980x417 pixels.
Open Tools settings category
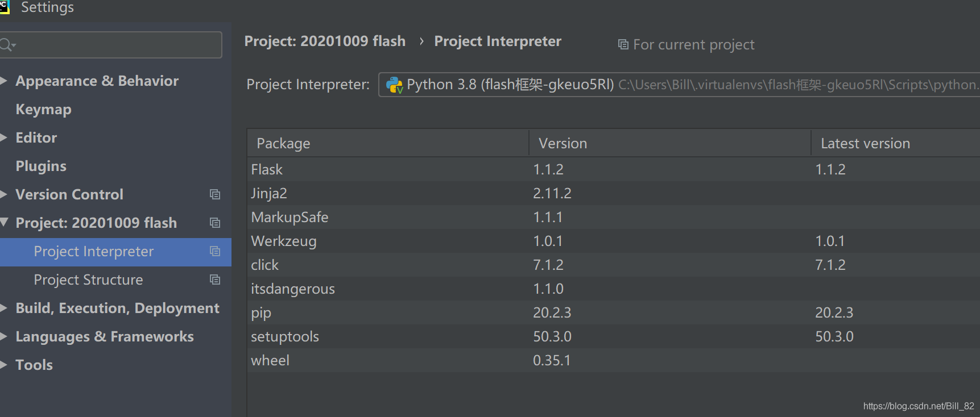[34, 365]
